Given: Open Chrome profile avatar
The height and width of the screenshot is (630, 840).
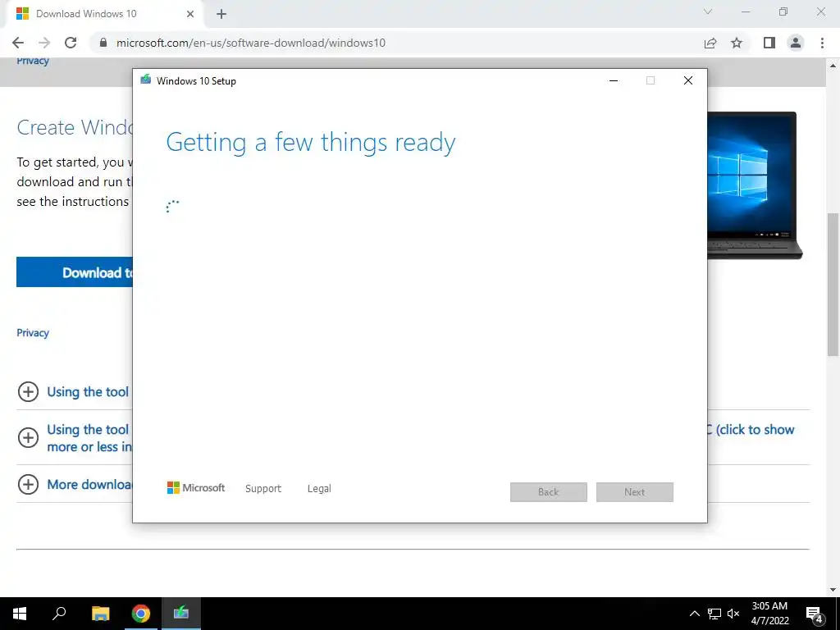Looking at the screenshot, I should coord(796,43).
